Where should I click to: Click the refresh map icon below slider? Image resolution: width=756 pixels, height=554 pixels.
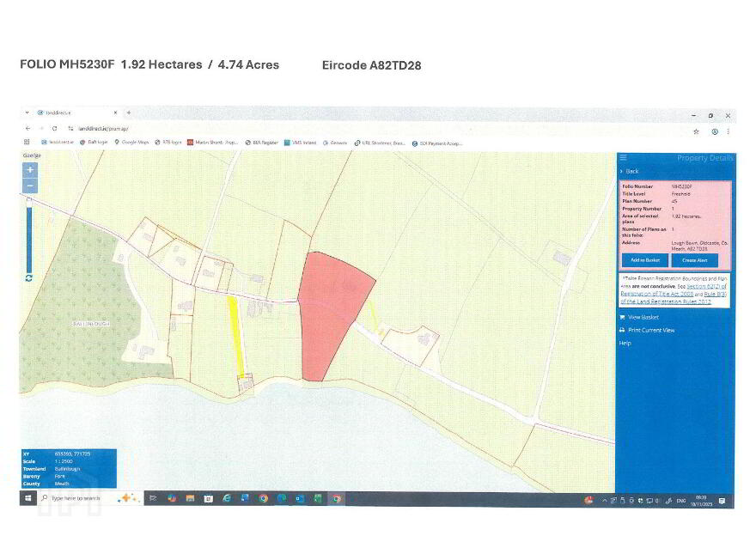[29, 278]
